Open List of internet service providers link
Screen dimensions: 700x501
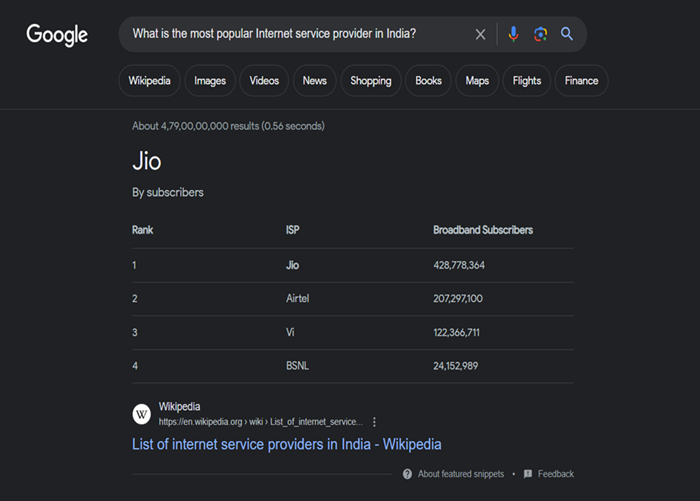click(286, 444)
